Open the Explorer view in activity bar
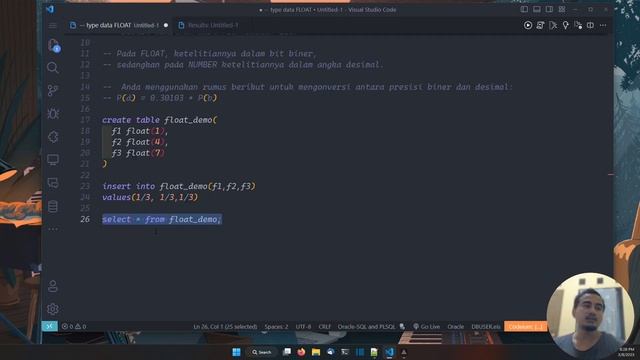640x360 pixels. [x=53, y=45]
